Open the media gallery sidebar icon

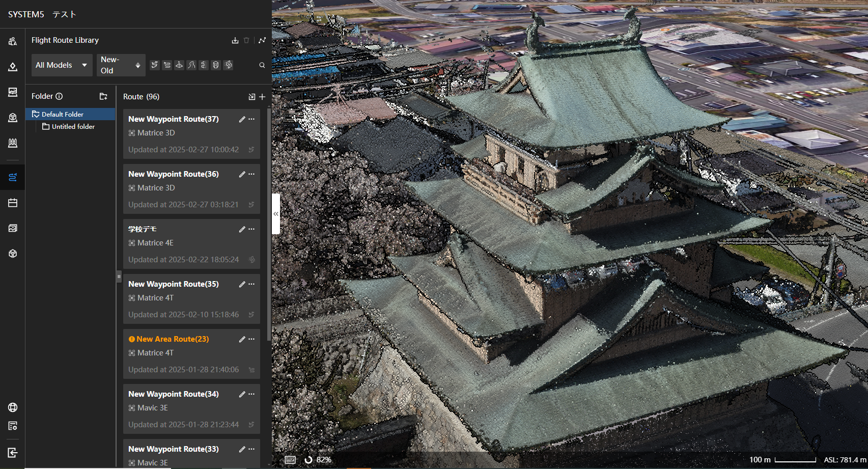(13, 228)
